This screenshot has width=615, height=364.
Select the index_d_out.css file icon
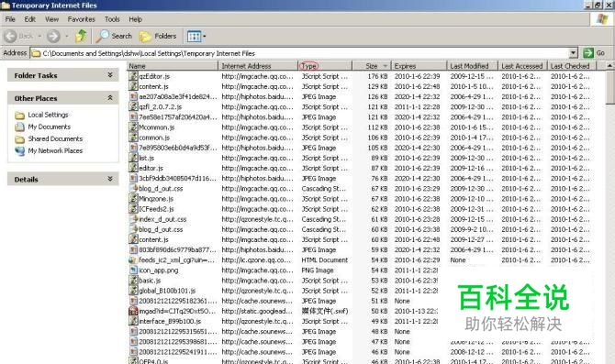click(x=133, y=218)
